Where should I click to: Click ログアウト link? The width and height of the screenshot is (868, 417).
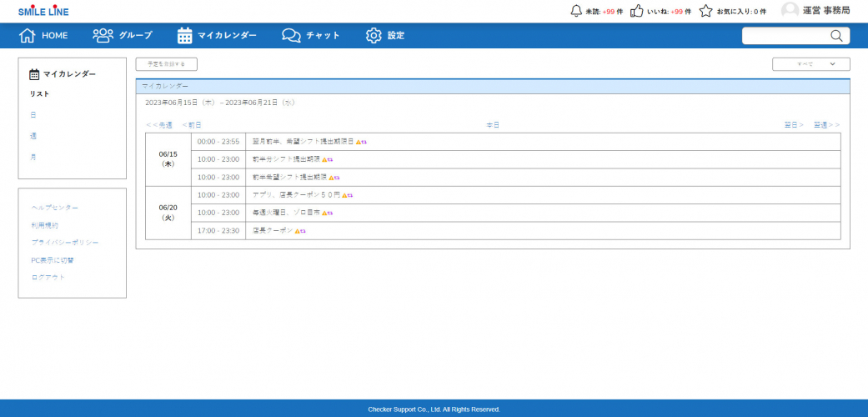[48, 278]
